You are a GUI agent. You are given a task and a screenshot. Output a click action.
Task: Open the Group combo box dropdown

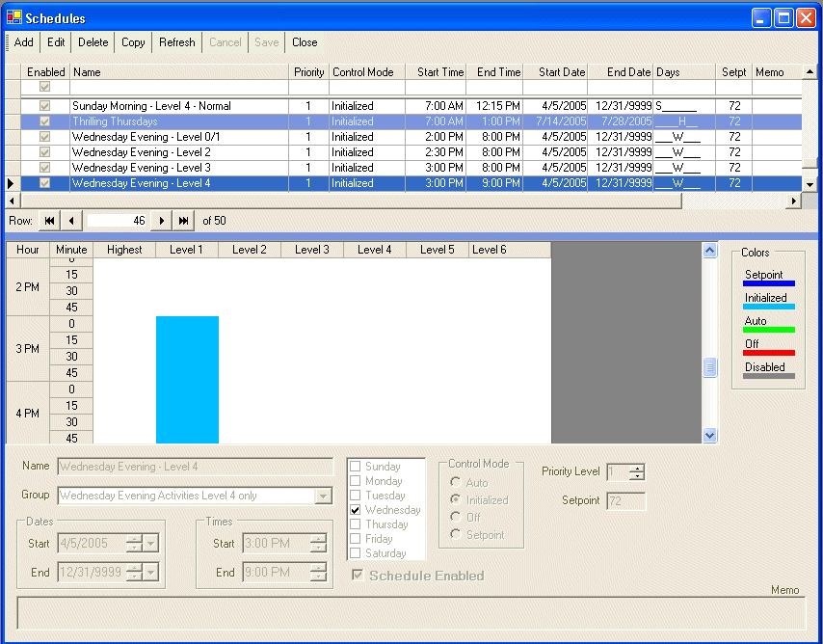[324, 496]
